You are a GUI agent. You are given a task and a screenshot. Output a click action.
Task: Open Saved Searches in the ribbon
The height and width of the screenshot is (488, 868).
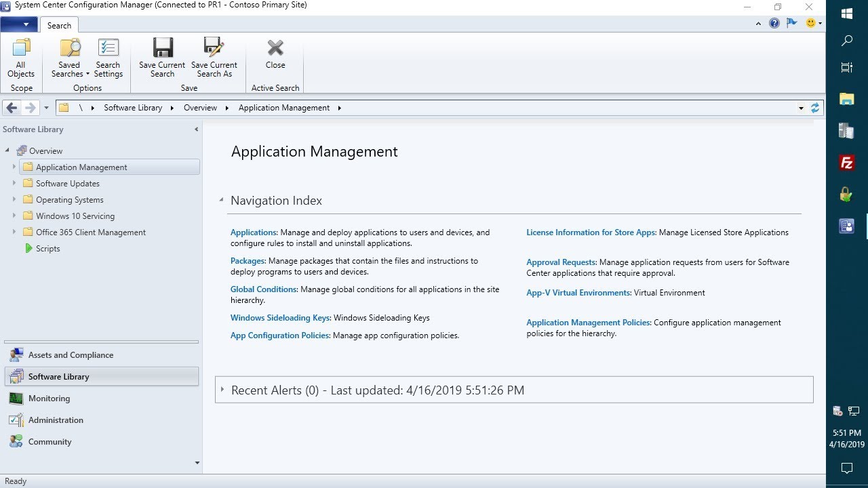[69, 57]
